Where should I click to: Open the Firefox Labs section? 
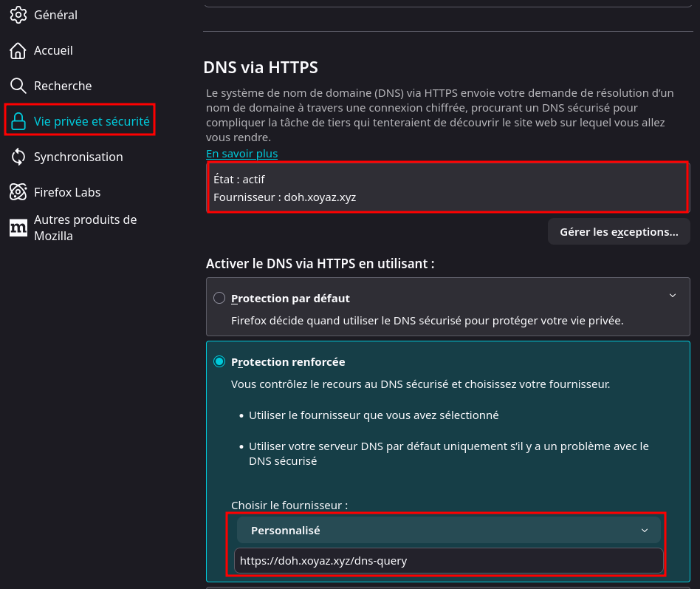[67, 192]
